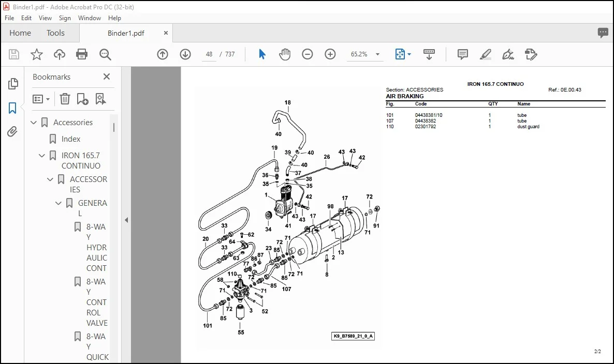Open the 8-WAY CONTROL VALVE bookmark

point(97,302)
